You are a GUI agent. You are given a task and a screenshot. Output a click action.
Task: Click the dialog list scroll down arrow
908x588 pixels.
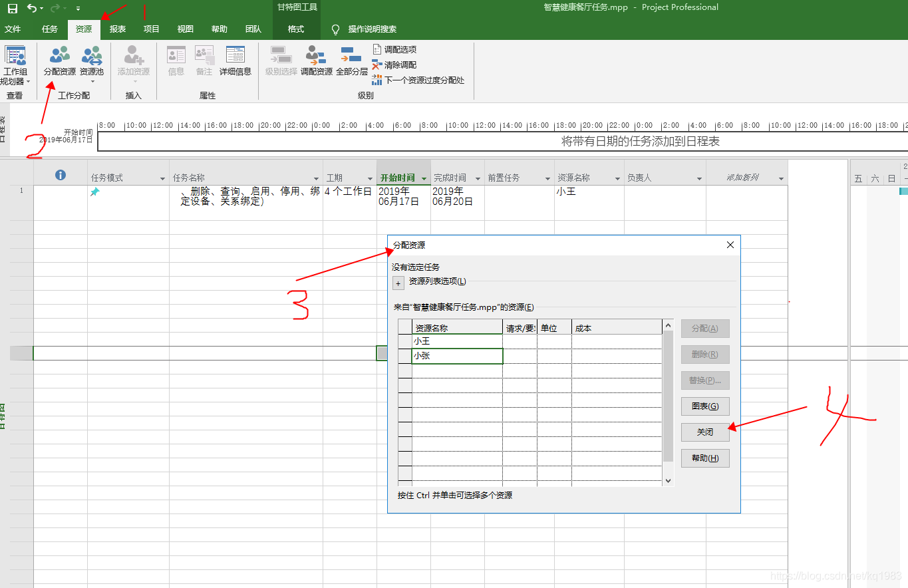pos(669,480)
